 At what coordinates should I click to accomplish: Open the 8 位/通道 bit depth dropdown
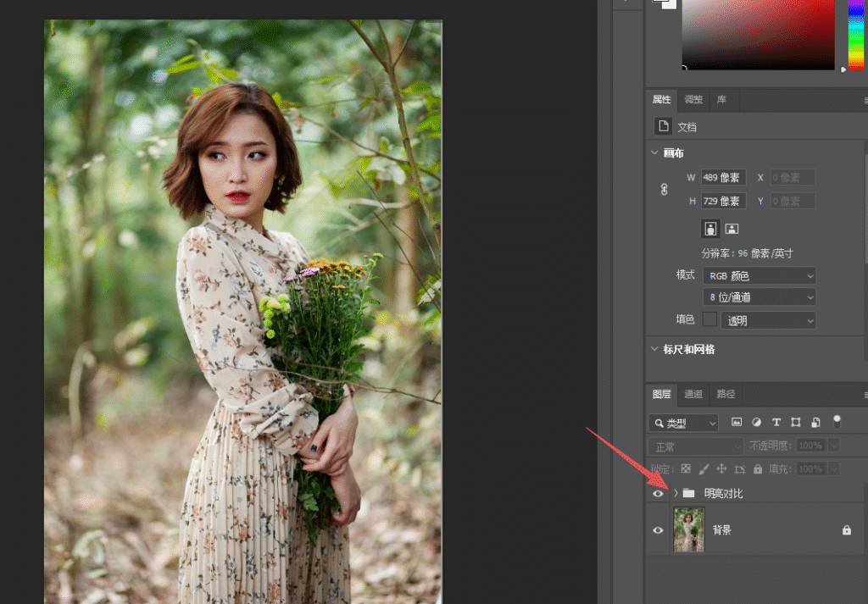[759, 297]
